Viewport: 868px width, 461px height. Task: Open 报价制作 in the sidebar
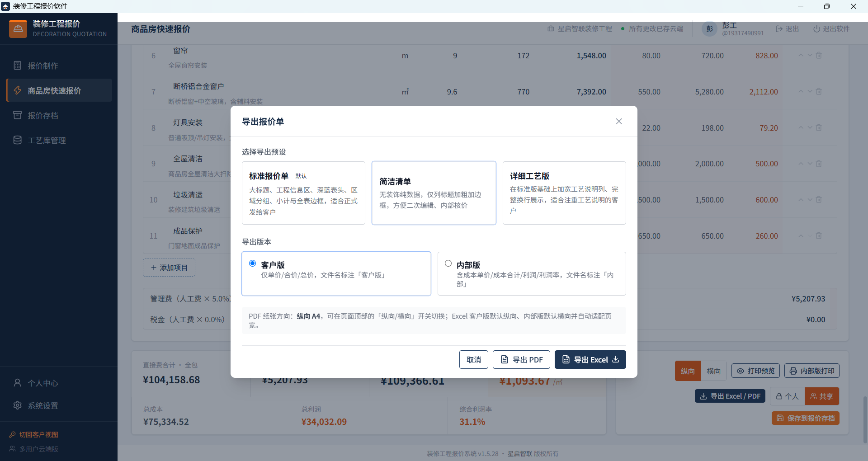(59, 66)
